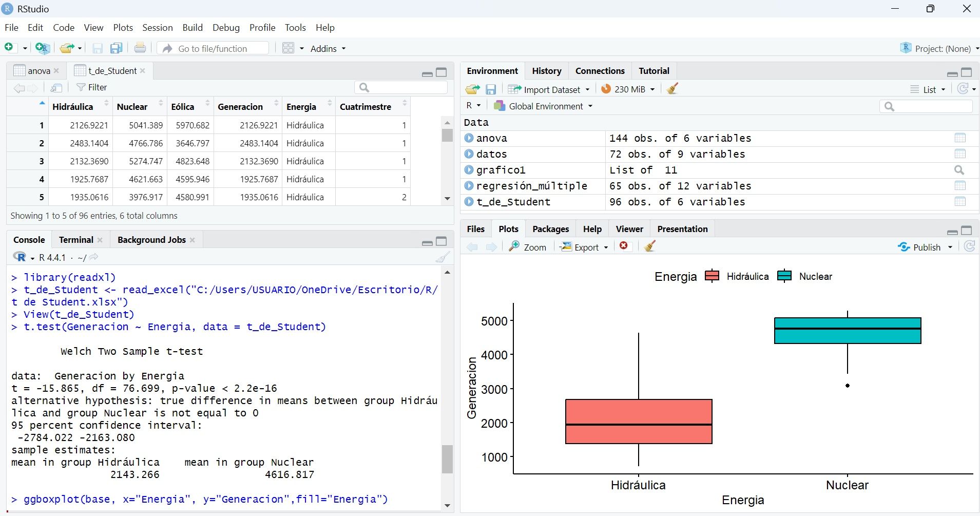980x516 pixels.
Task: Close the t_de_Student tab
Action: [x=143, y=70]
